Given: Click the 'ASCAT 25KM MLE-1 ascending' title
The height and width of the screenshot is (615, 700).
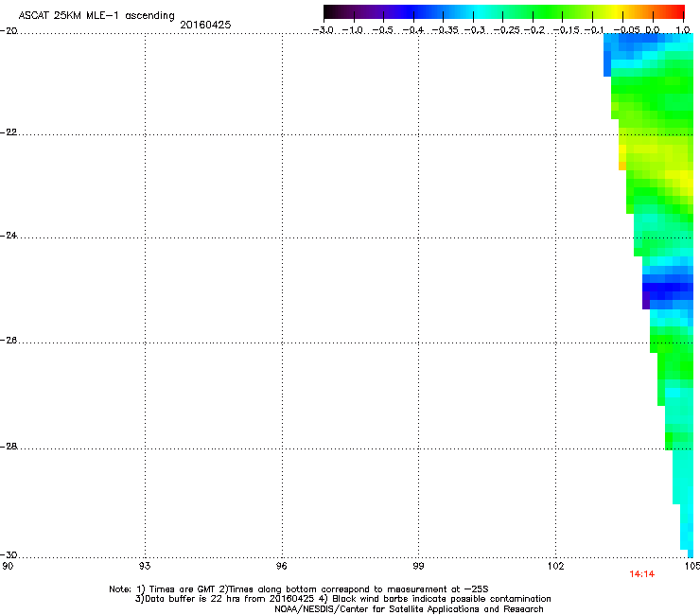Looking at the screenshot, I should tap(96, 16).
